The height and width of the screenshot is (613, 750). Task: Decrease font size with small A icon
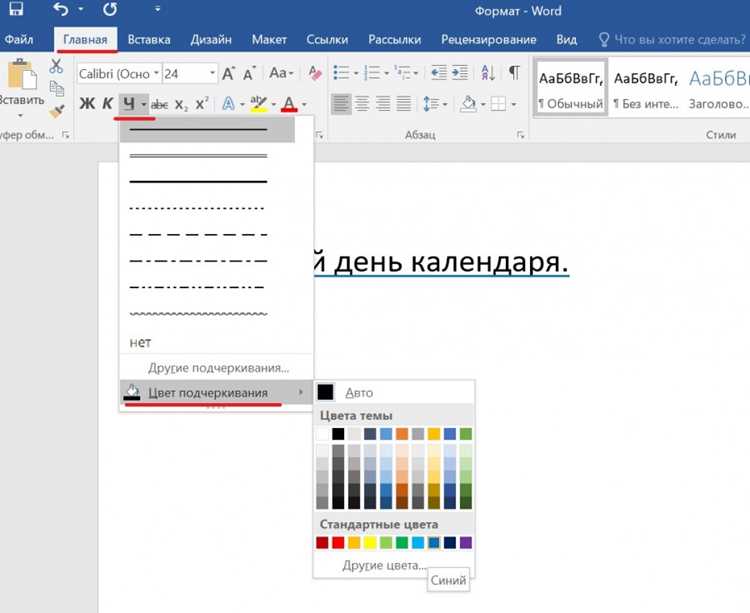(x=249, y=74)
